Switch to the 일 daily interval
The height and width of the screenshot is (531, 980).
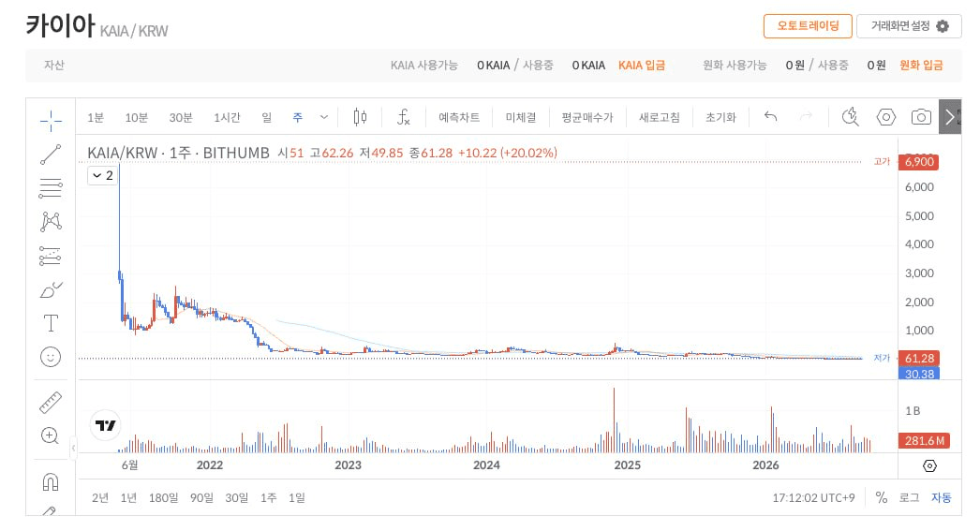pyautogui.click(x=267, y=117)
